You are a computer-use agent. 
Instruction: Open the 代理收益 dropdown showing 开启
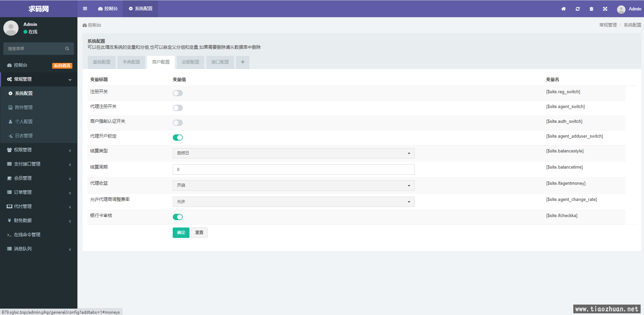pyautogui.click(x=294, y=185)
